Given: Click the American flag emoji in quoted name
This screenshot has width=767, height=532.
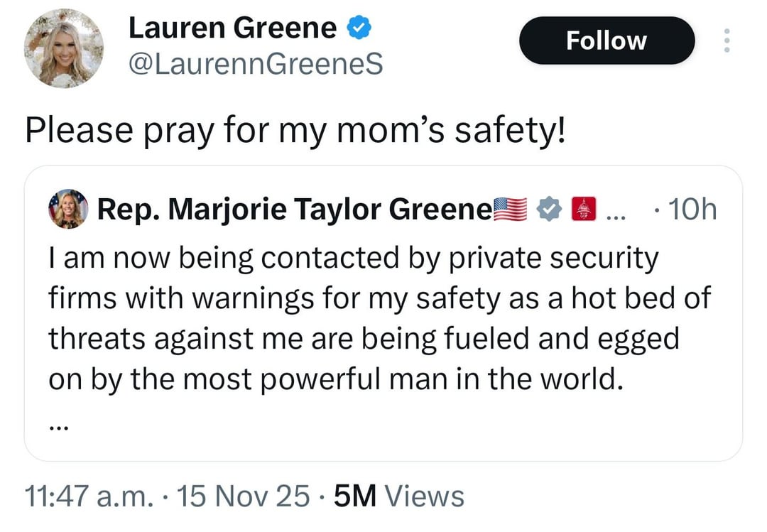Looking at the screenshot, I should pos(510,210).
